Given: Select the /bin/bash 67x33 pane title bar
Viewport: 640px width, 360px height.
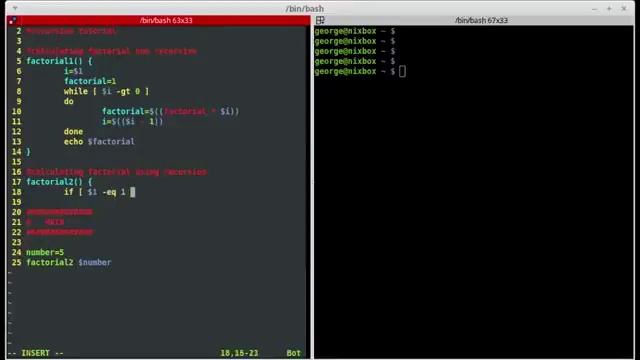Looking at the screenshot, I should (x=481, y=20).
